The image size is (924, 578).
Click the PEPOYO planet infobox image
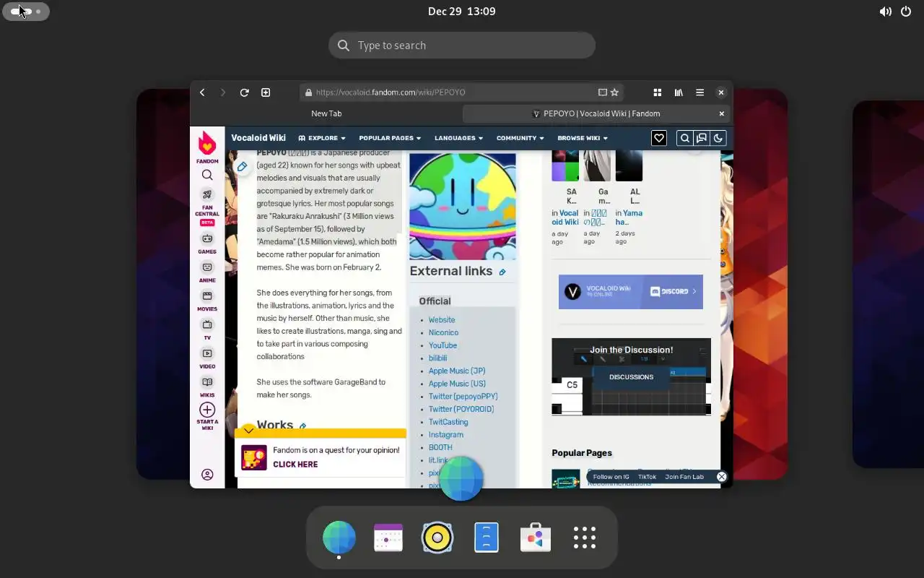point(463,206)
